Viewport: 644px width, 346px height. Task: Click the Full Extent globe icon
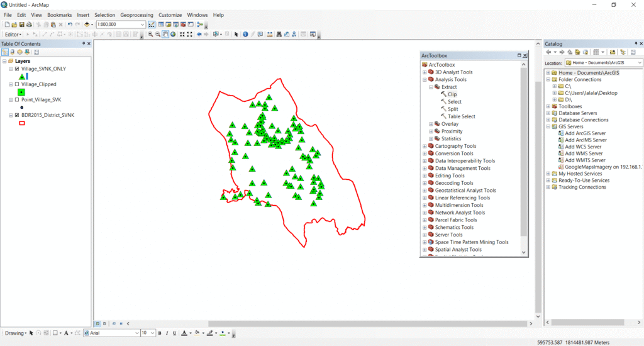point(173,35)
